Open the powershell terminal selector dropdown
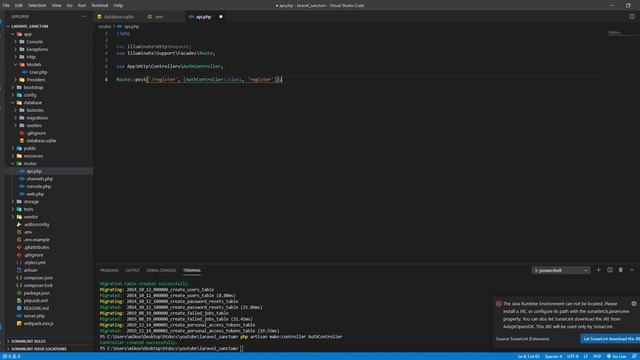The image size is (640, 360). (x=560, y=270)
